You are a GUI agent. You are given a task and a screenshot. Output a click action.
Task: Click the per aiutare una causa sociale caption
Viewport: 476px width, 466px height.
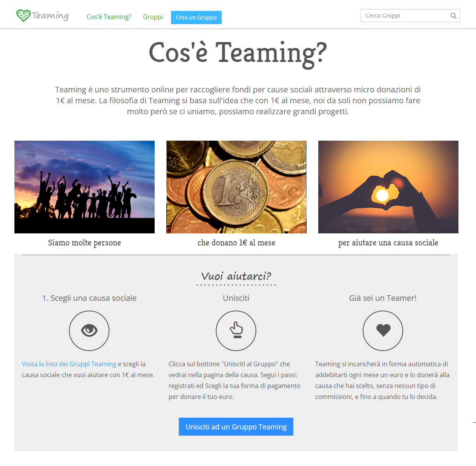pos(388,243)
